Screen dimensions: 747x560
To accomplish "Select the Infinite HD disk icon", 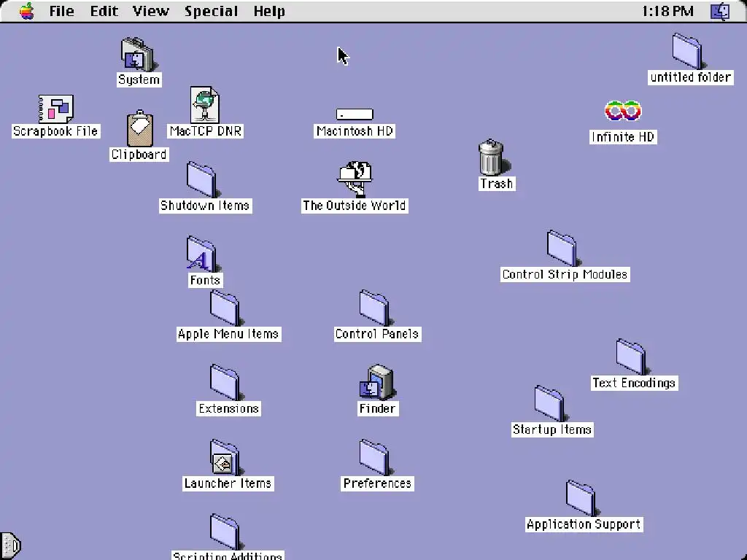I will (x=623, y=111).
